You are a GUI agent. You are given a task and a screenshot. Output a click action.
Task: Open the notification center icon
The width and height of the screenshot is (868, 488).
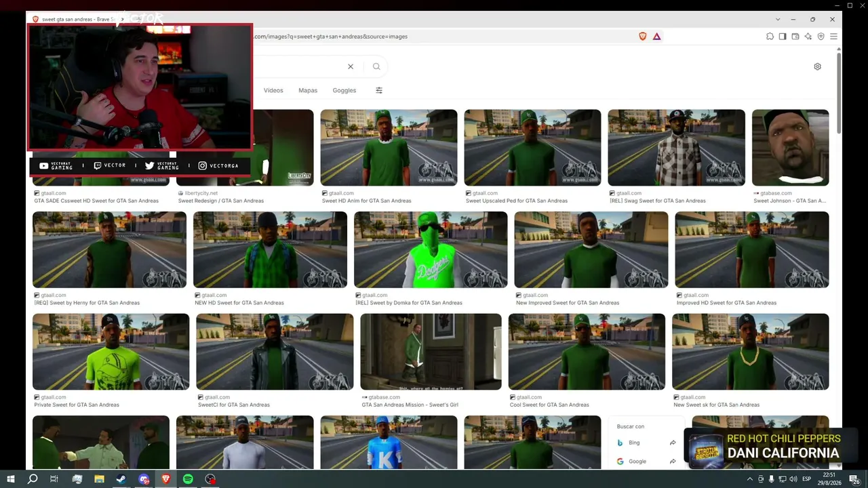pos(854,479)
